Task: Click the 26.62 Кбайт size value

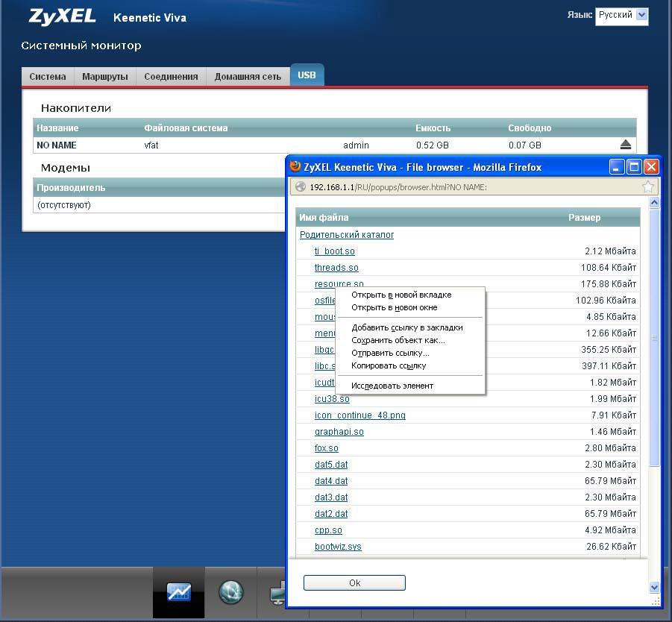Action: point(611,547)
